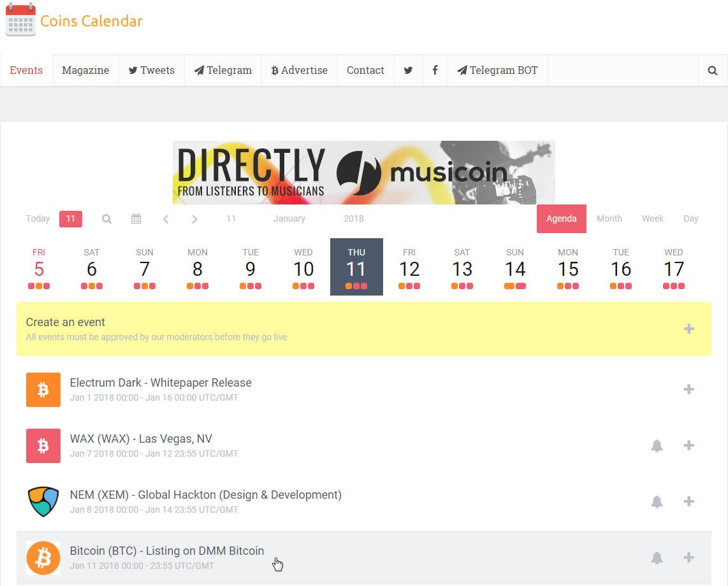Open WAX (WAX) - Las Vegas, NV event
Viewport: 728px width, 586px height.
point(141,439)
